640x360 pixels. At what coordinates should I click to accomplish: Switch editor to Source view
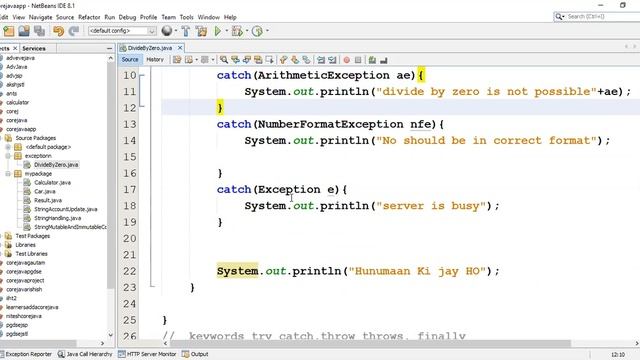(x=130, y=60)
